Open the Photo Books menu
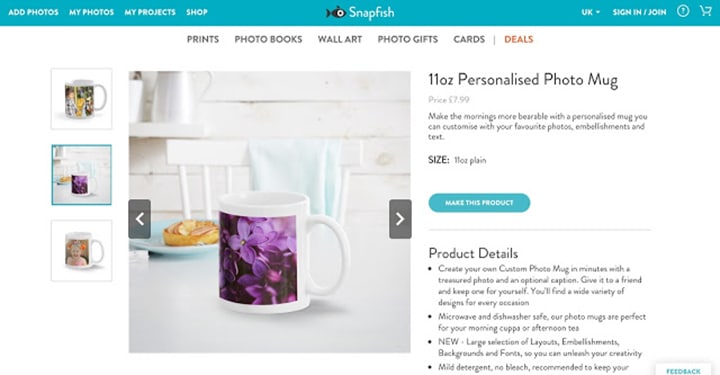This screenshot has height=375, width=720. (268, 39)
